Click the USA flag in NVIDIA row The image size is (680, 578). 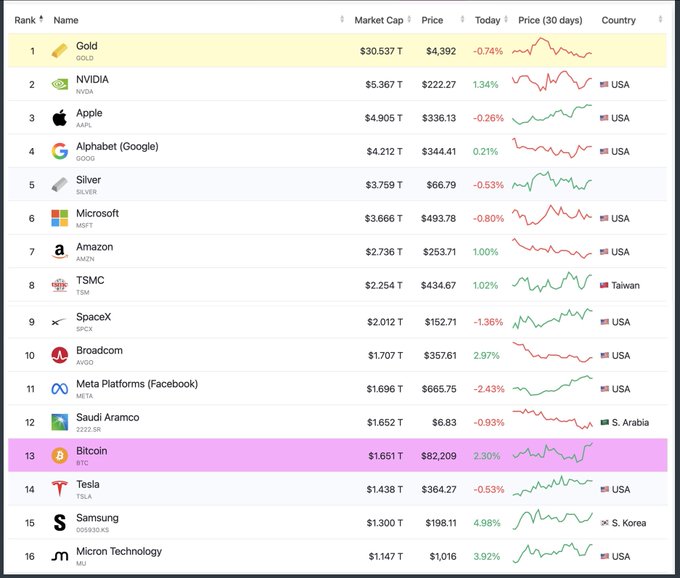[x=604, y=85]
